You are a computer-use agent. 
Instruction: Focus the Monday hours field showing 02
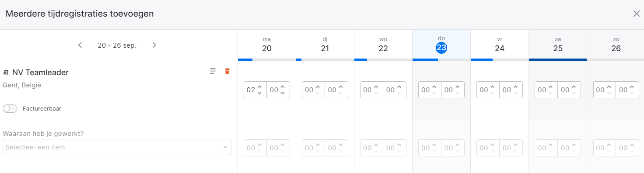point(251,90)
